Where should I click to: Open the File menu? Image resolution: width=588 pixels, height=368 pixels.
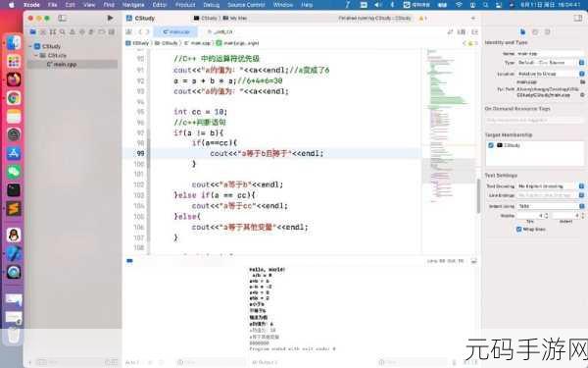[53, 5]
